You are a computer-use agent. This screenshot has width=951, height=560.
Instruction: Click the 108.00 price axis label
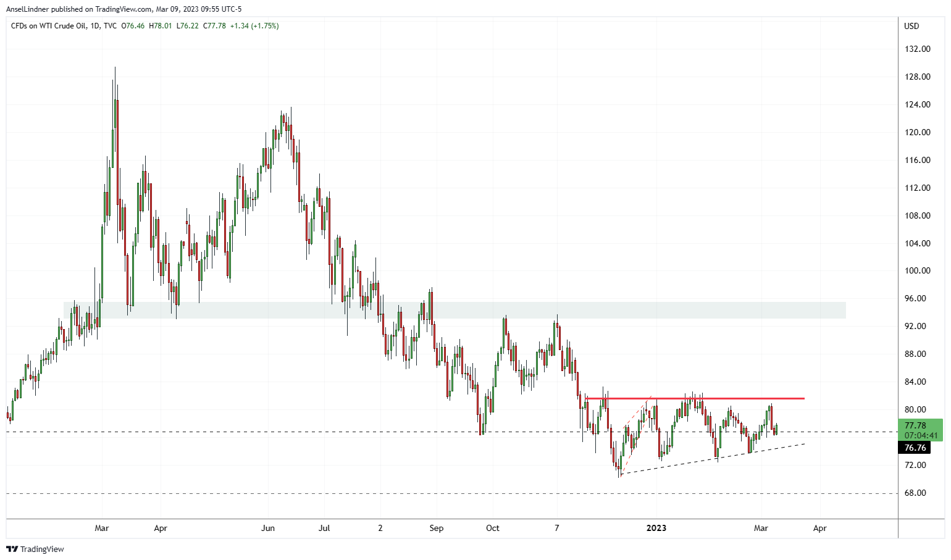tap(917, 215)
